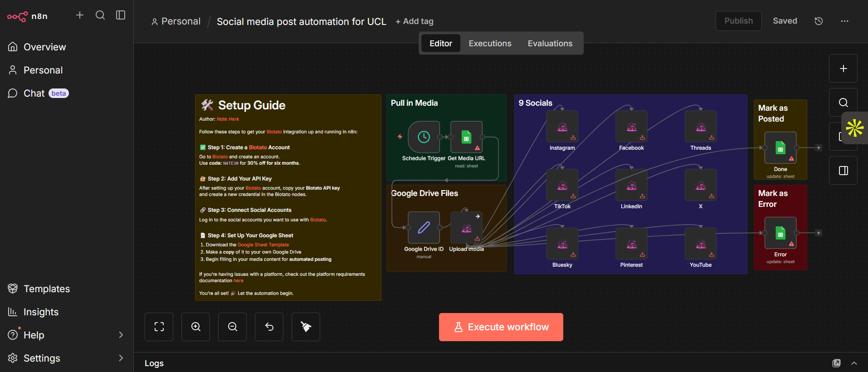Zoom out of the canvas
Viewport: 868px width, 372px height.
coord(232,327)
